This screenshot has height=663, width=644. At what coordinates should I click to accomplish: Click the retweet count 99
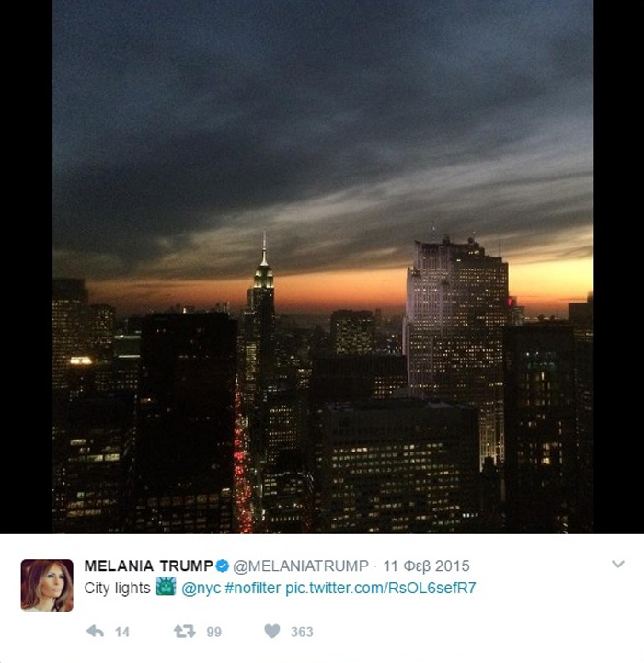213,632
